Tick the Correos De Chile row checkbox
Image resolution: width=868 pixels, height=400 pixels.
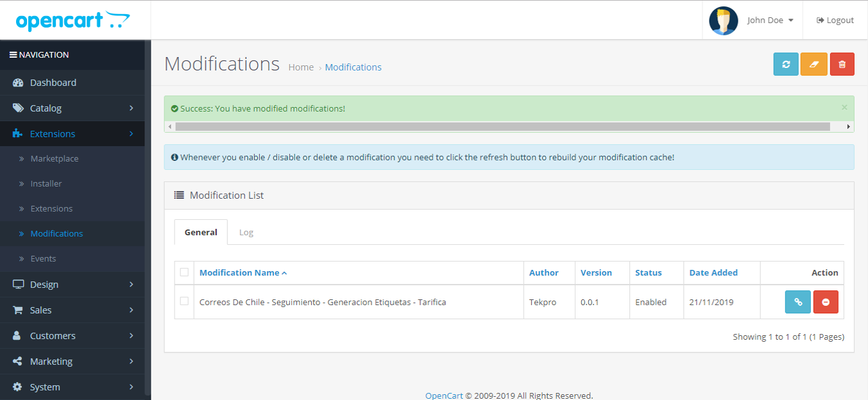[x=184, y=301]
